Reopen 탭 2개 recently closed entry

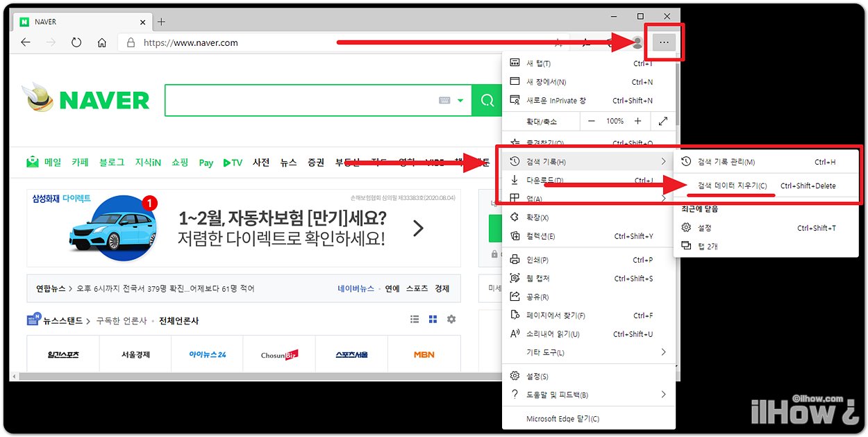[767, 246]
